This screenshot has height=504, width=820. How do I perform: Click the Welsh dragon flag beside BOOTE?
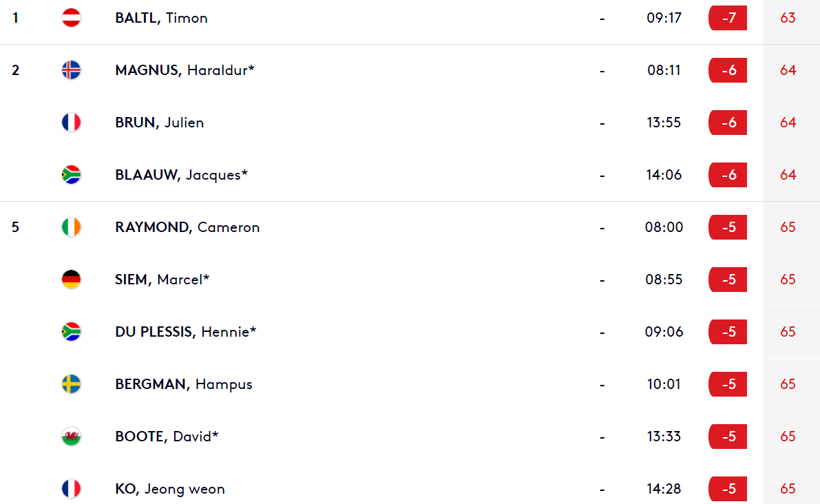(x=71, y=436)
